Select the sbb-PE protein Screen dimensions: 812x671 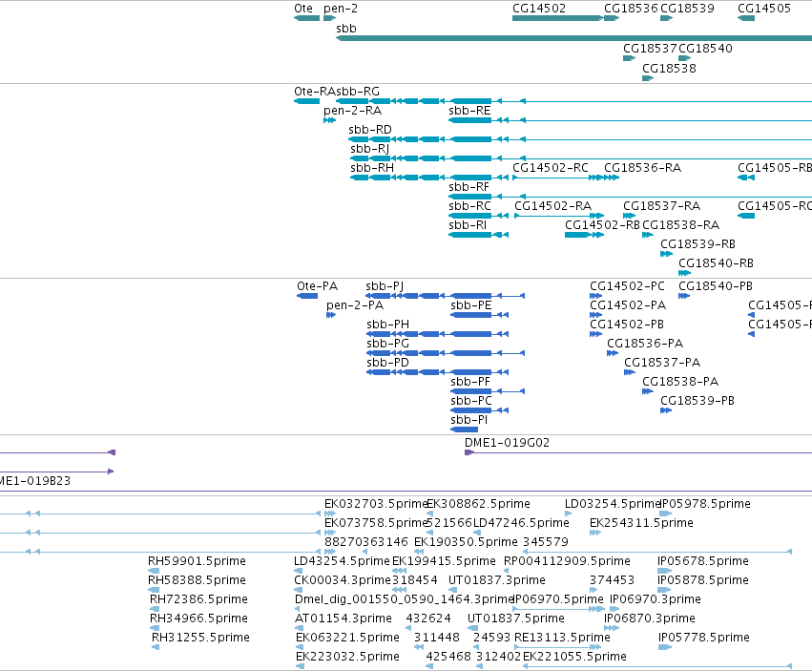point(480,315)
